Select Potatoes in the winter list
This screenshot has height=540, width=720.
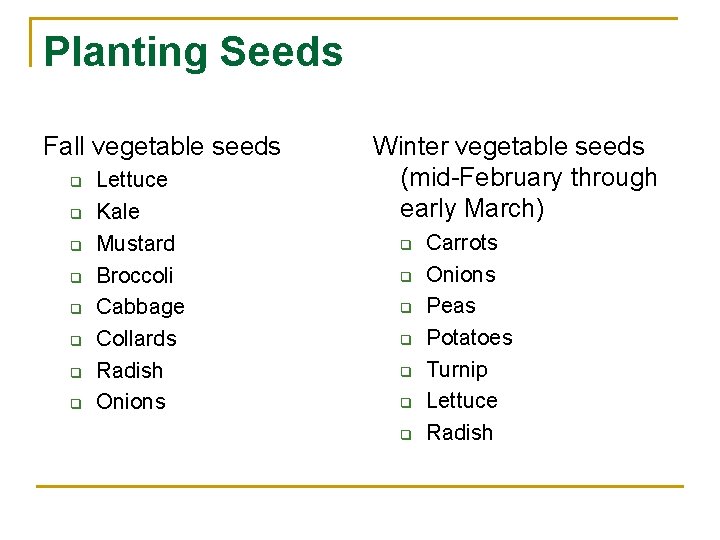coord(469,338)
